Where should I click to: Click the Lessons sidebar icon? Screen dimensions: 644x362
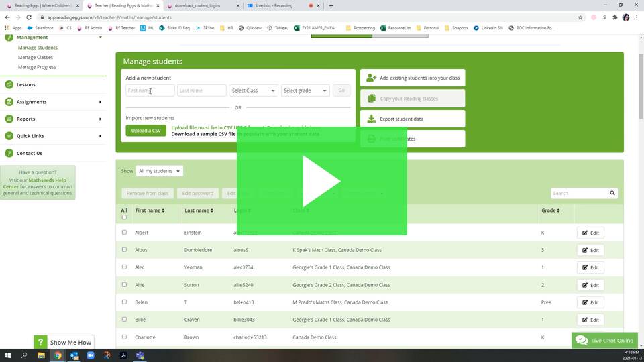click(9, 84)
